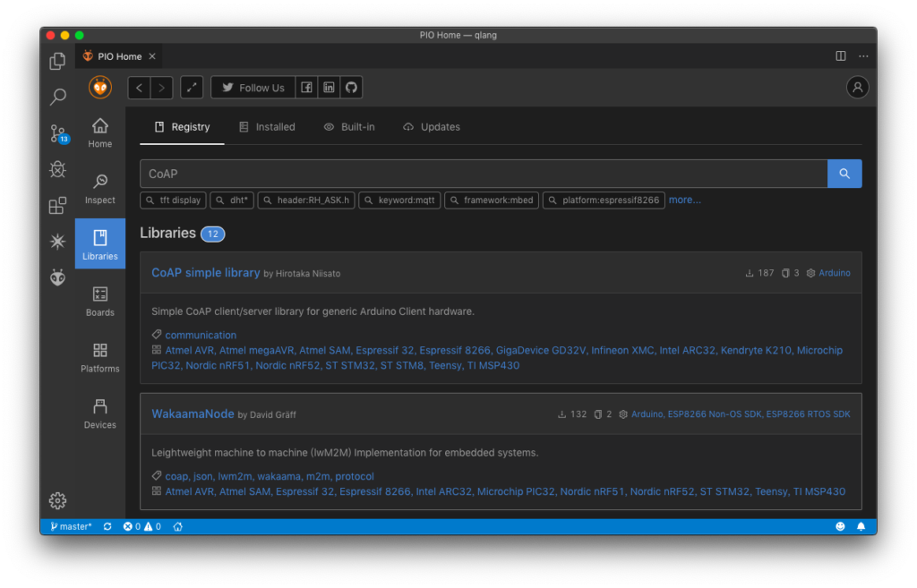This screenshot has height=588, width=917.
Task: Open errors and warnings count in status bar
Action: point(142,526)
